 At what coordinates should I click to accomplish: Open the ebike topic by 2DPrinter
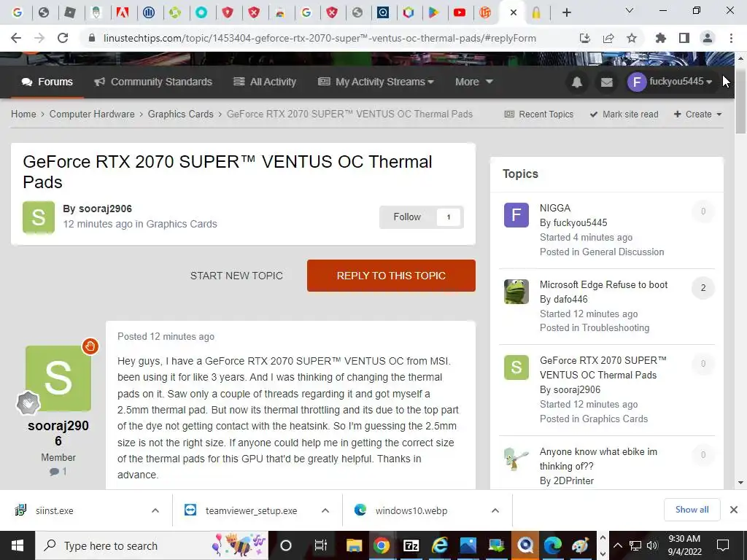pyautogui.click(x=598, y=459)
